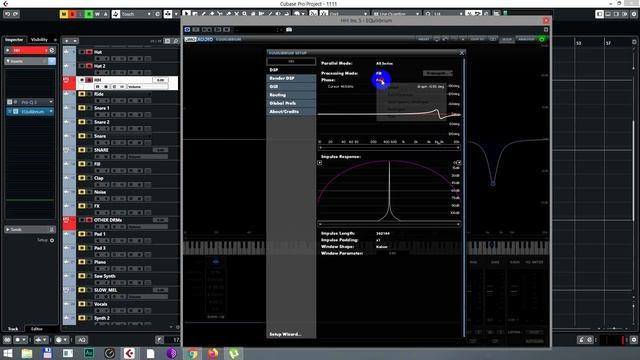This screenshot has height=360, width=640.
Task: Switch to Cubase in the taskbar
Action: pyautogui.click(x=129, y=353)
